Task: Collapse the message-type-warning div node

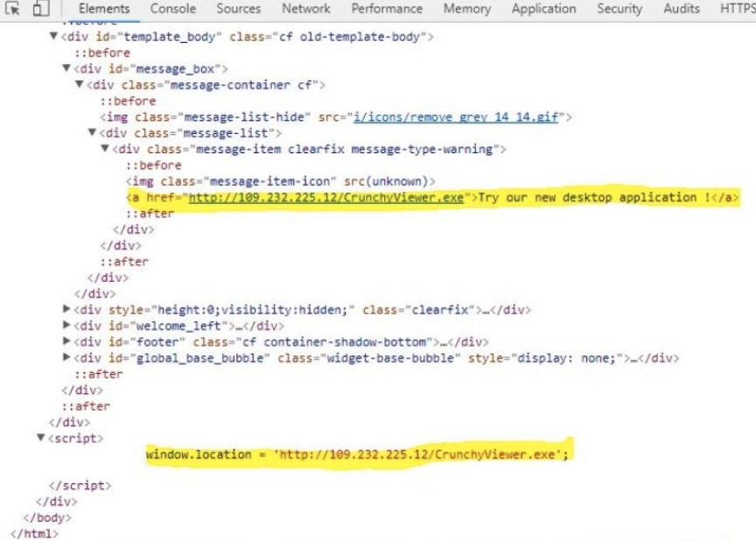Action: 105,149
